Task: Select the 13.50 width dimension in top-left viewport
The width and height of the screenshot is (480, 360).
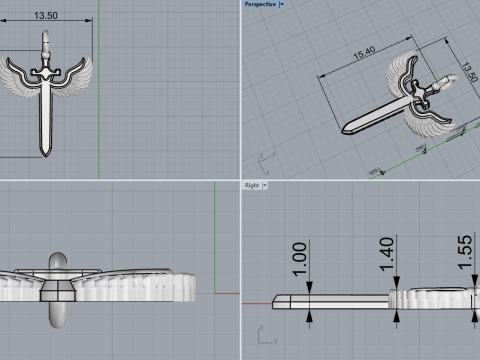Action: coord(46,15)
